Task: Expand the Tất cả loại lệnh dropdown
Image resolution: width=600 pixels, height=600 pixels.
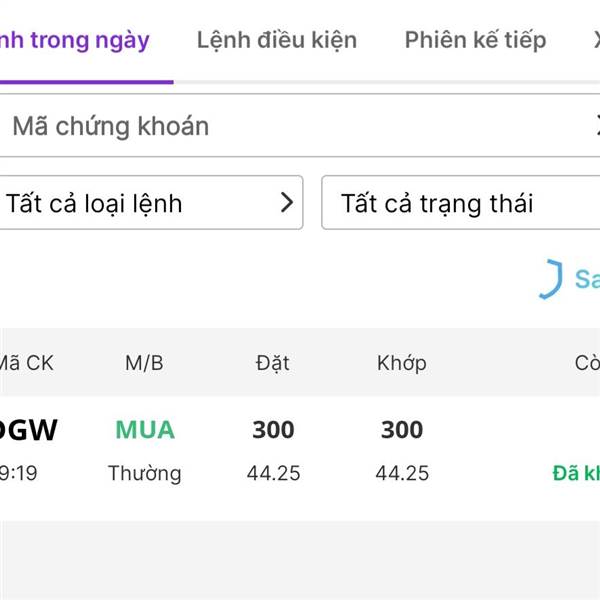Action: click(152, 202)
